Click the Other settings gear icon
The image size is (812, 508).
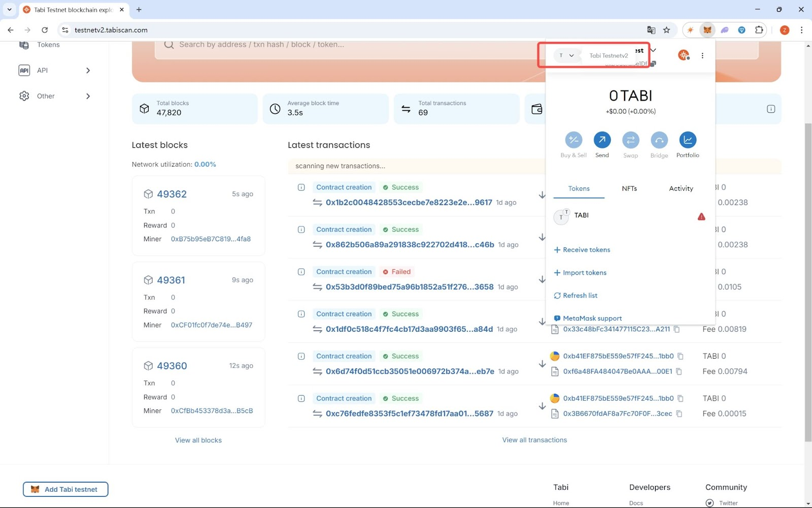tap(24, 96)
